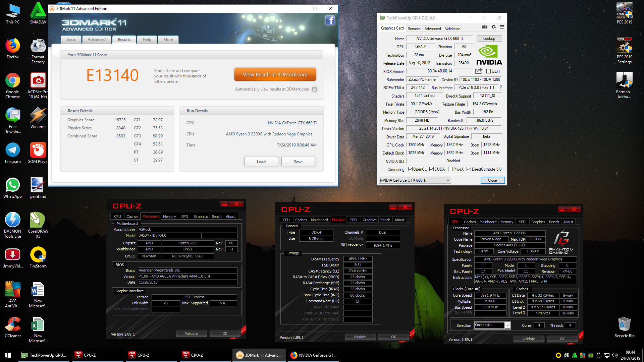Toggle the CUDA checkbox
This screenshot has width=644, height=362.
click(431, 169)
